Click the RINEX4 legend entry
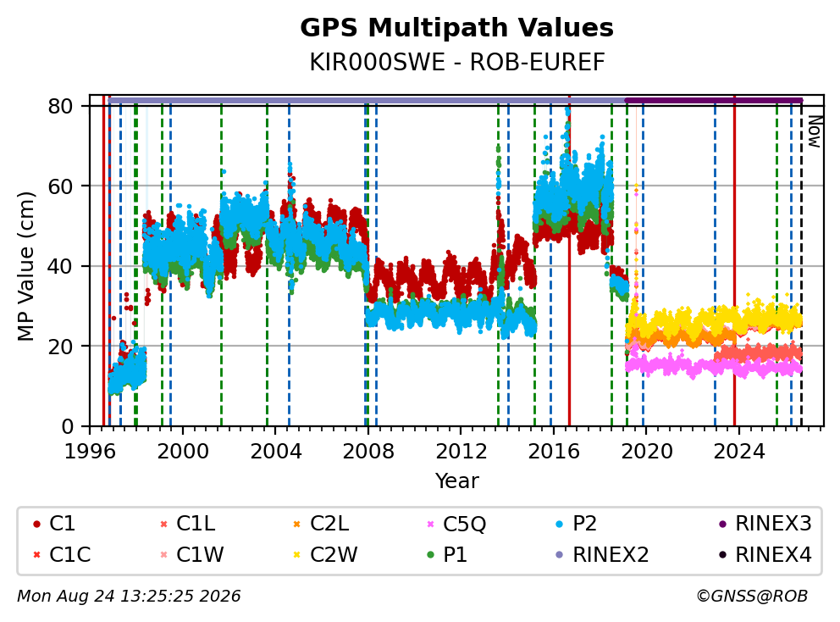 765,554
